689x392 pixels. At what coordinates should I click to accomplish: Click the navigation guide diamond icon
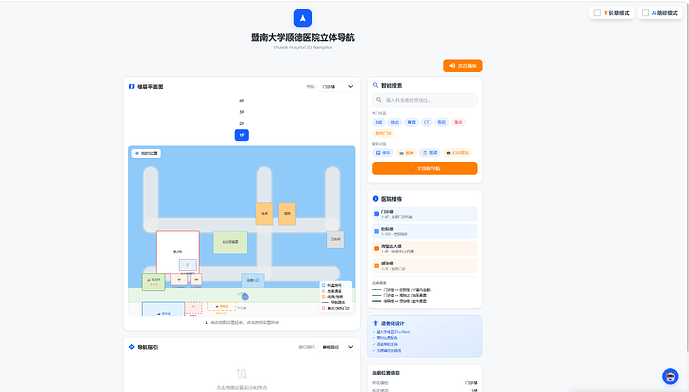click(x=131, y=347)
